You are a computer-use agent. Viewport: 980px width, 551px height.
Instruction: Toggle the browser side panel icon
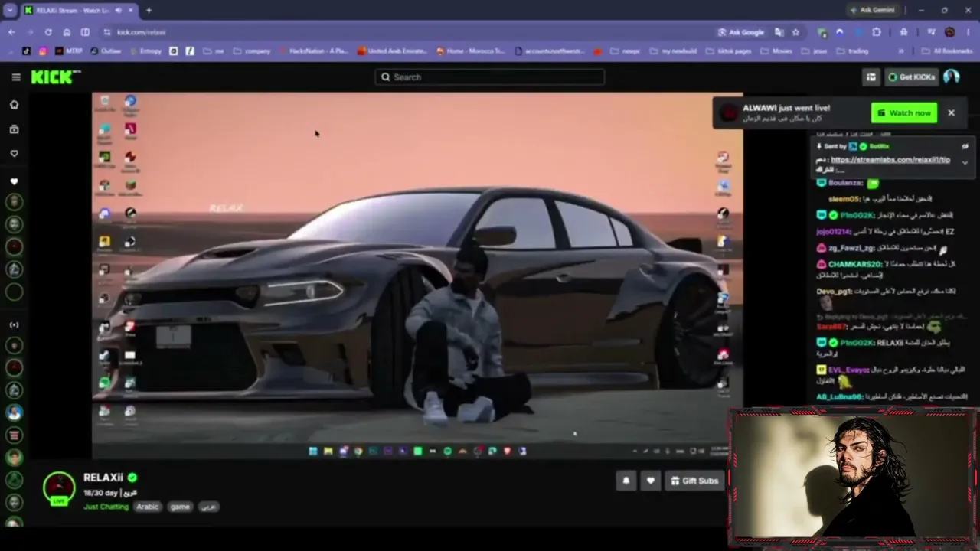(x=85, y=32)
